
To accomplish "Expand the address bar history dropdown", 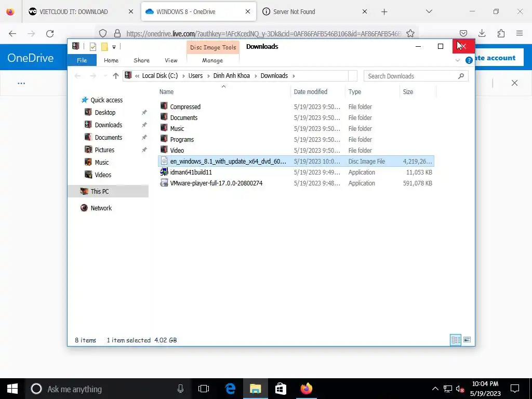I will [353, 76].
